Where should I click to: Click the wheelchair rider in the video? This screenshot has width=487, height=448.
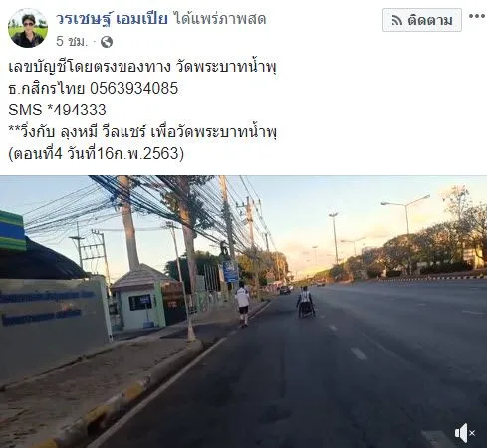(x=306, y=302)
